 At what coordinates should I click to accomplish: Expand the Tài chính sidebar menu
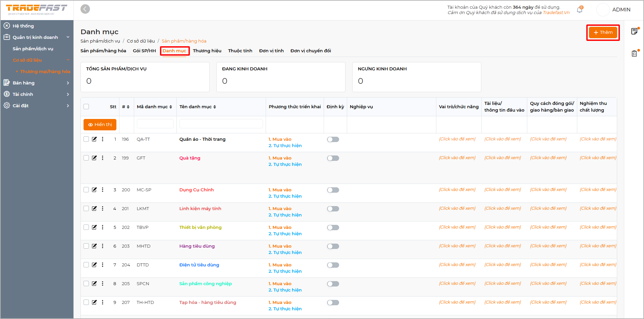37,94
